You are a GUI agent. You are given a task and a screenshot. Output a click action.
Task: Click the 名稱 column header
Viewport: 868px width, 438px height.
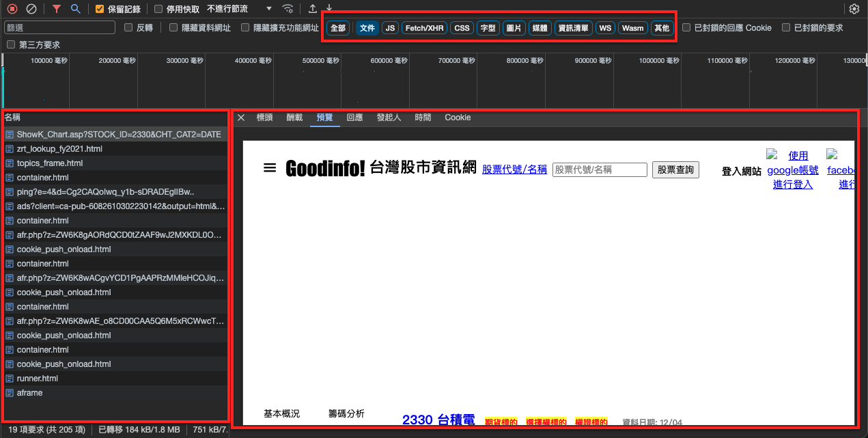pos(115,118)
